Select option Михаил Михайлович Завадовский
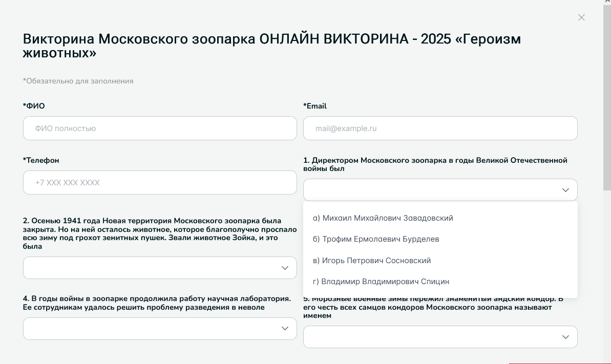Screen dimensions: 611x364 [383, 218]
